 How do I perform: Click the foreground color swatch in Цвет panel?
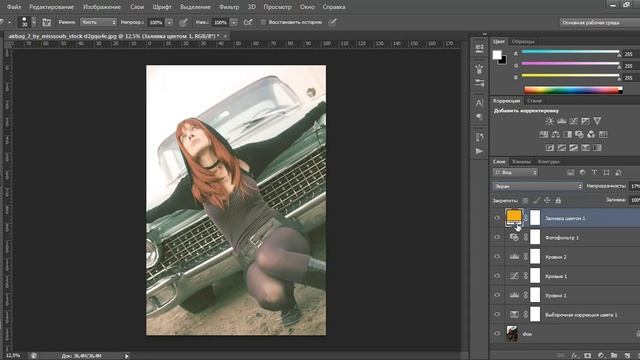click(x=497, y=55)
